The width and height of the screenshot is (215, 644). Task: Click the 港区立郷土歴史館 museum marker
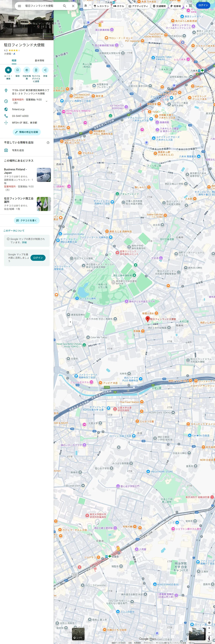coord(115,528)
